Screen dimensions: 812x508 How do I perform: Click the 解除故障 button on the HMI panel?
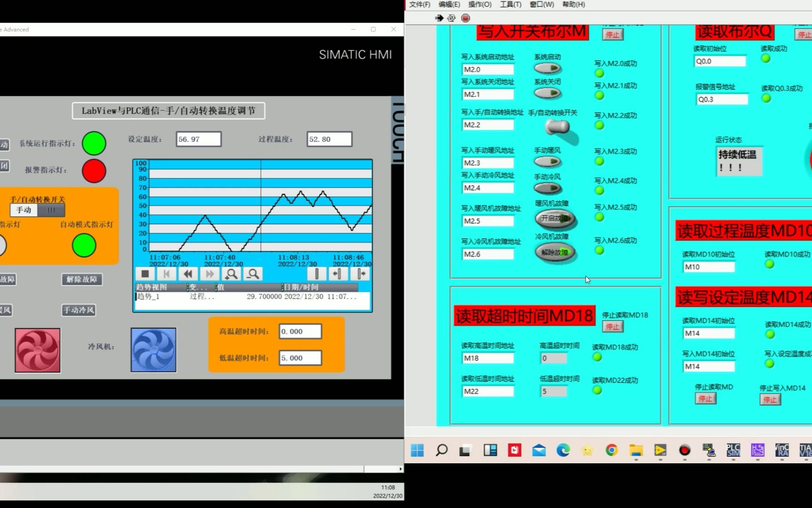81,279
